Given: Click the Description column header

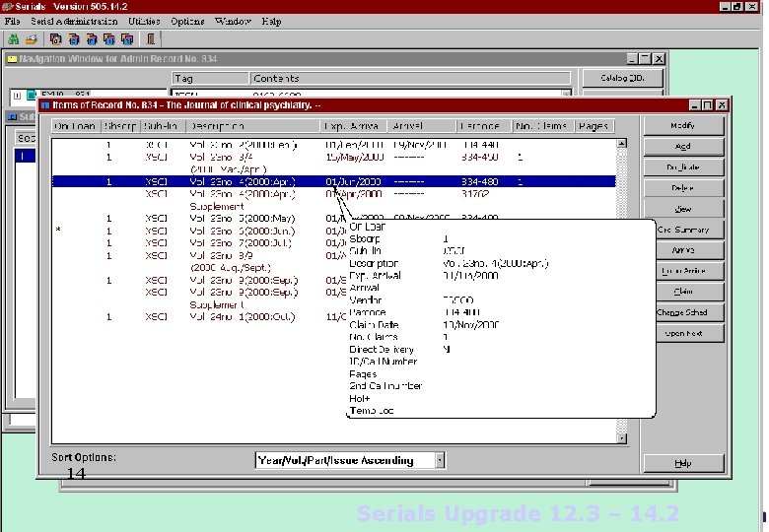Looking at the screenshot, I should point(219,126).
